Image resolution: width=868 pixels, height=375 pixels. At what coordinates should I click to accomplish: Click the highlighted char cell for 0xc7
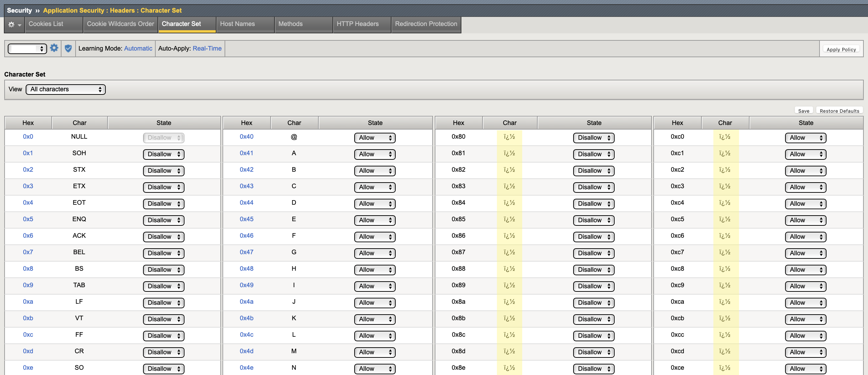726,252
